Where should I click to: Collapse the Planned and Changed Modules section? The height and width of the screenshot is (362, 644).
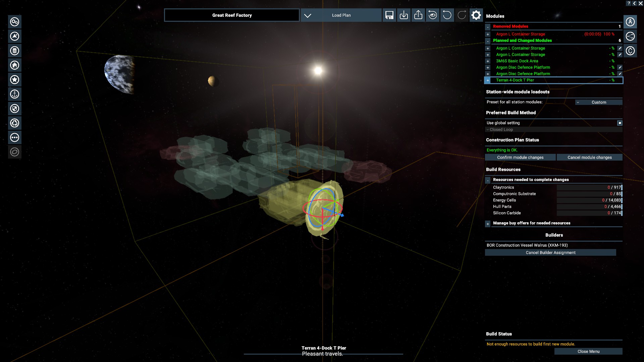488,41
